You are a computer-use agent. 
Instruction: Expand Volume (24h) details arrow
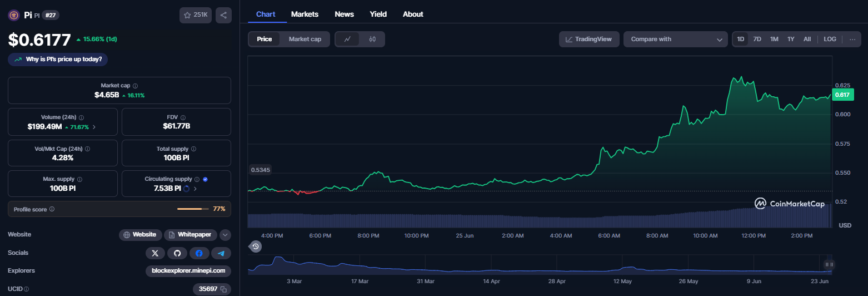coord(94,127)
